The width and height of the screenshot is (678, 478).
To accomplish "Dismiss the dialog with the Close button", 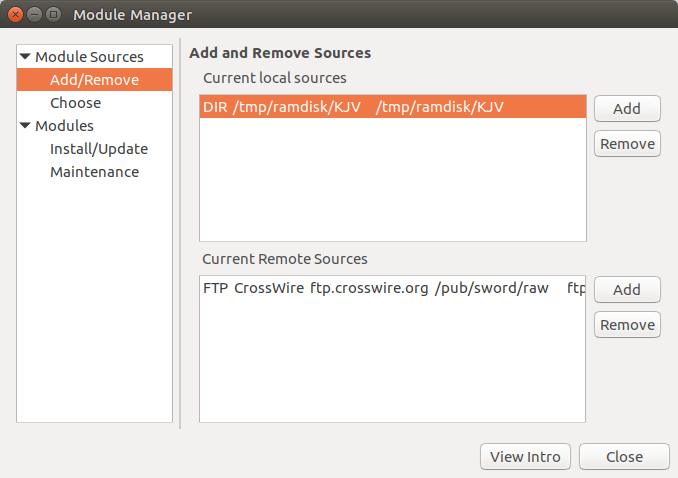I will (x=624, y=457).
